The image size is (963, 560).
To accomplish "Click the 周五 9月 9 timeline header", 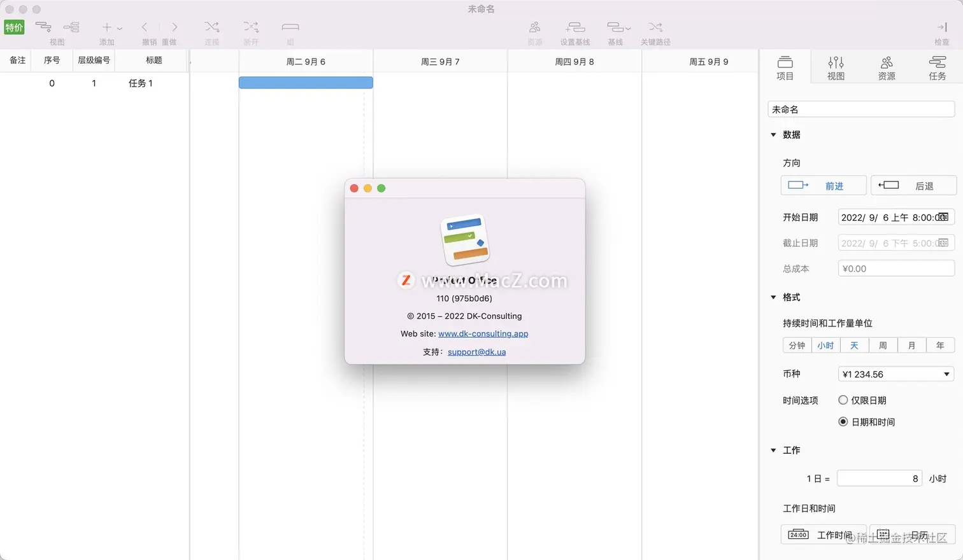I will (709, 62).
